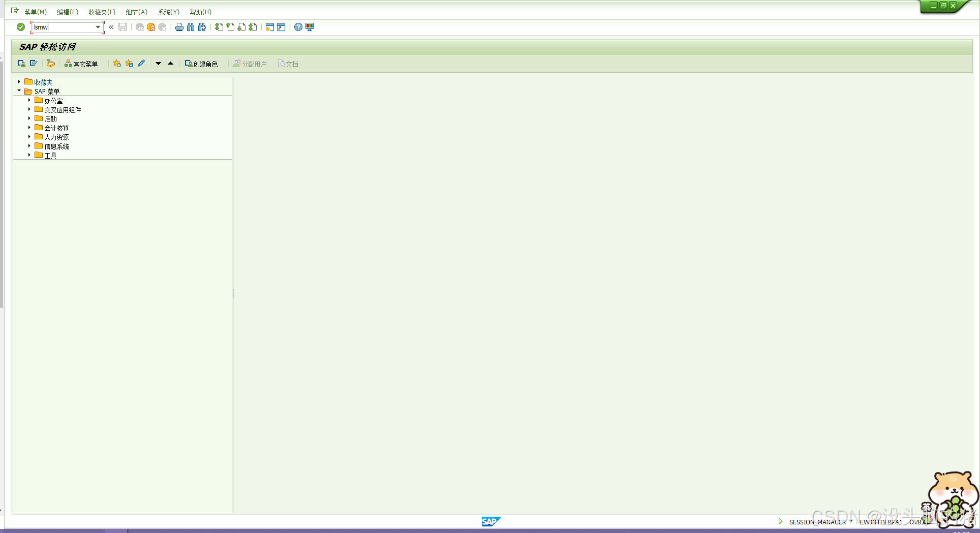Expand the 收藏夹 tree node
This screenshot has width=980, height=533.
coord(19,82)
